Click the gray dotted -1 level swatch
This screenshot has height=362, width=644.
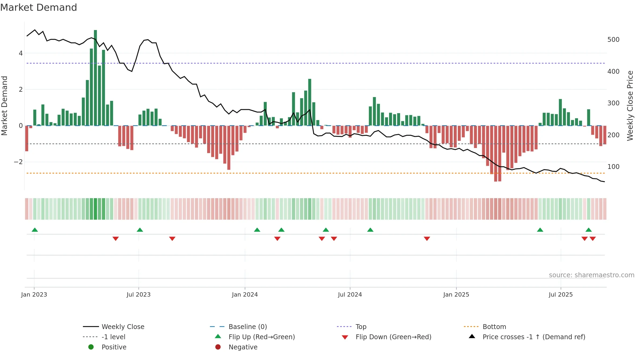[x=90, y=337]
